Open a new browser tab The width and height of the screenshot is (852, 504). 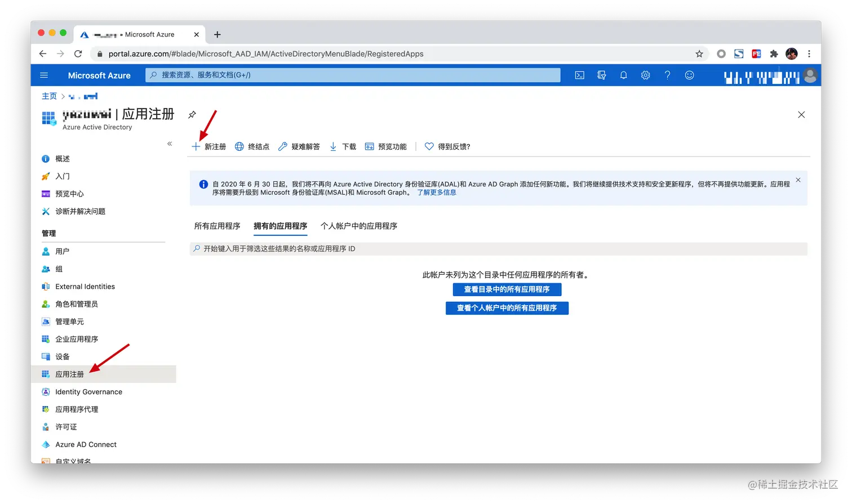click(x=218, y=34)
